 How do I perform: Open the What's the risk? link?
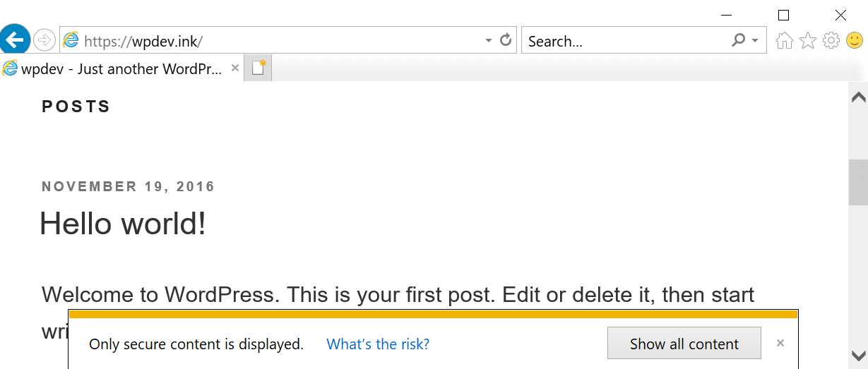378,344
